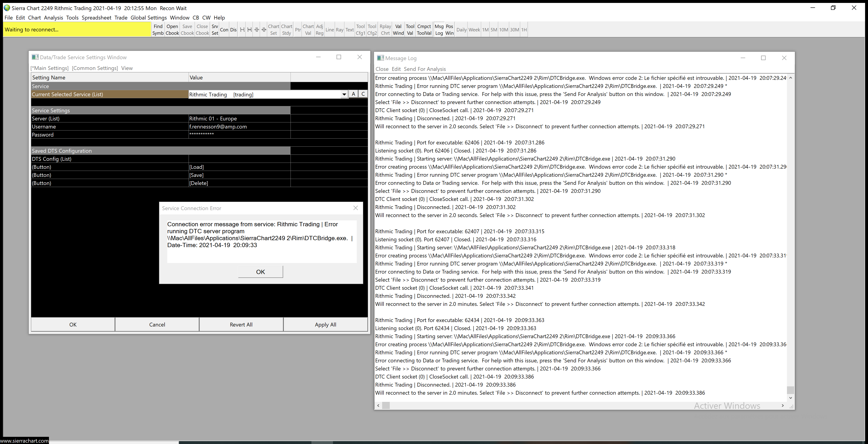Click the Pos Win toolbar button
This screenshot has width=868, height=444.
click(x=449, y=30)
